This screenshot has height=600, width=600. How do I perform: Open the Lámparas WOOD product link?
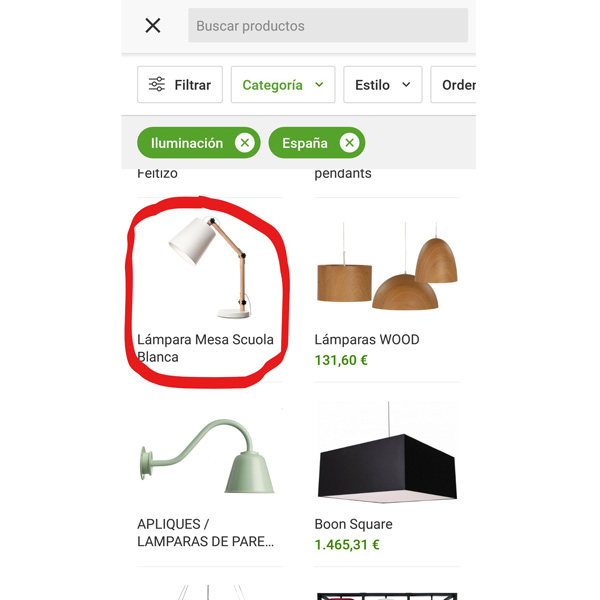tap(367, 339)
